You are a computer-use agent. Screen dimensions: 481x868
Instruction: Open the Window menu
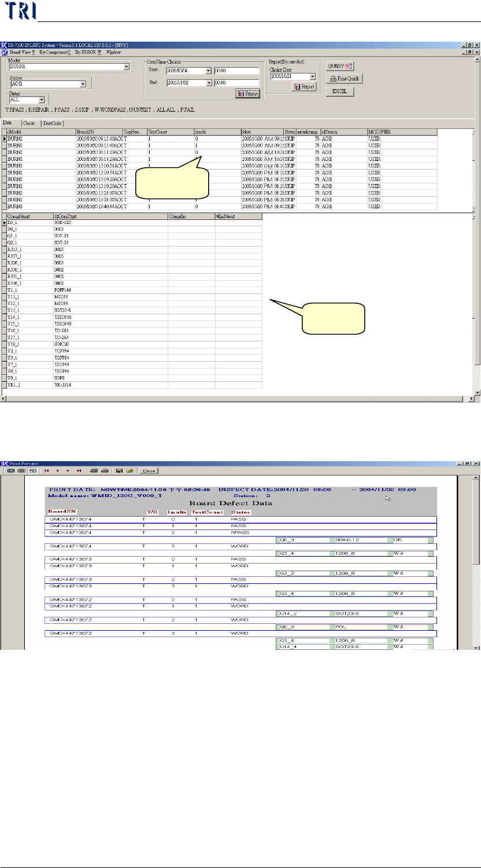pyautogui.click(x=113, y=52)
